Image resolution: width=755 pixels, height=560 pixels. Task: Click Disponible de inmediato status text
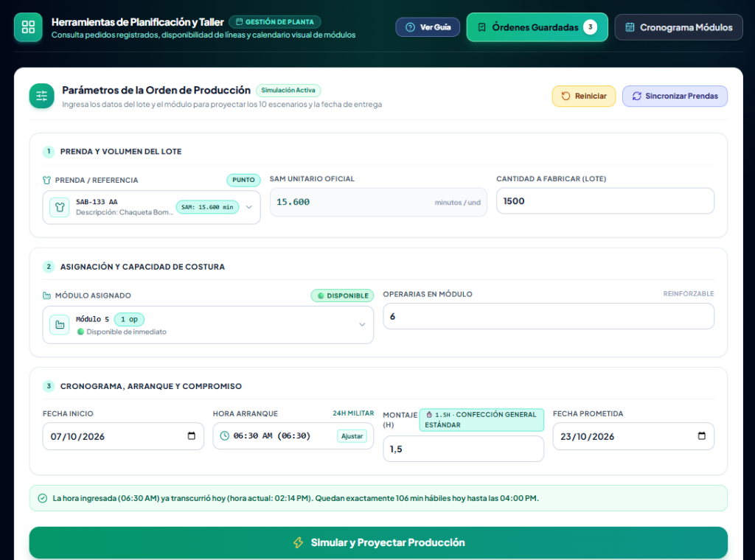pyautogui.click(x=126, y=332)
